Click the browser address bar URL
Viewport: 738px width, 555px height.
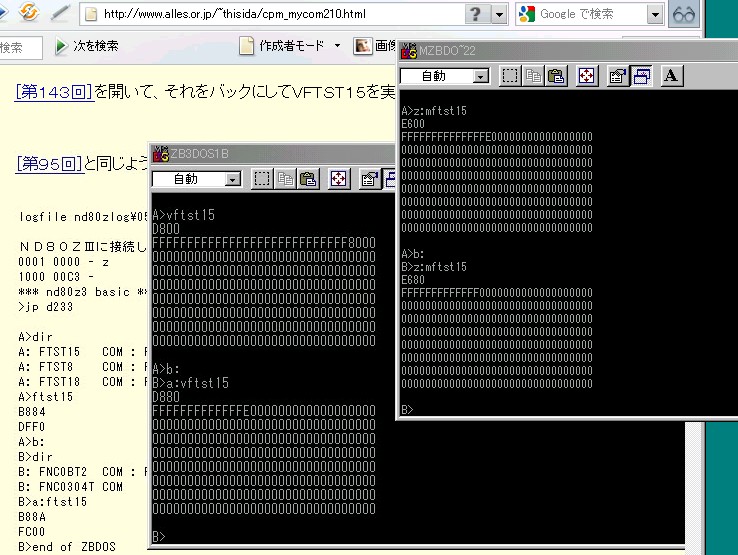(x=234, y=14)
